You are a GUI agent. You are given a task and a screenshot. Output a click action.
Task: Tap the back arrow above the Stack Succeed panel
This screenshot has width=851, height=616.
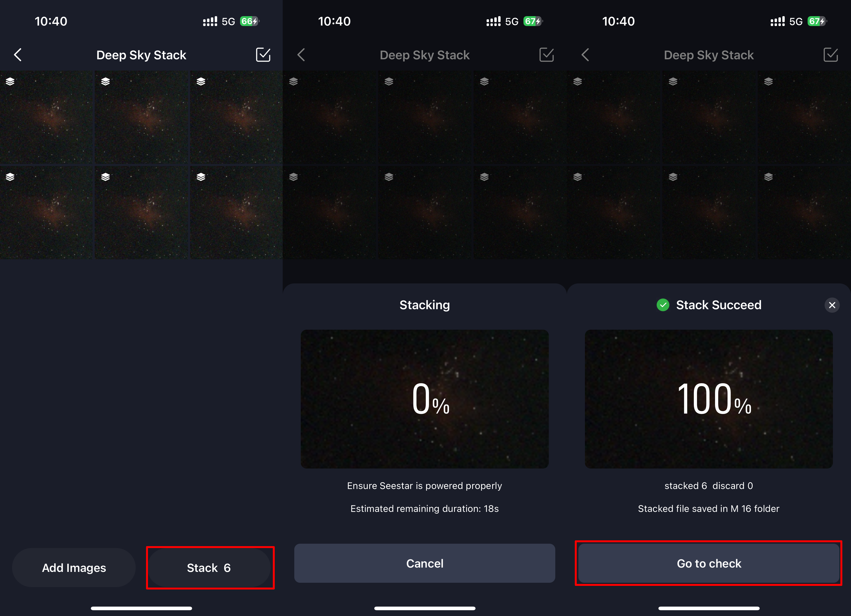pyautogui.click(x=585, y=55)
